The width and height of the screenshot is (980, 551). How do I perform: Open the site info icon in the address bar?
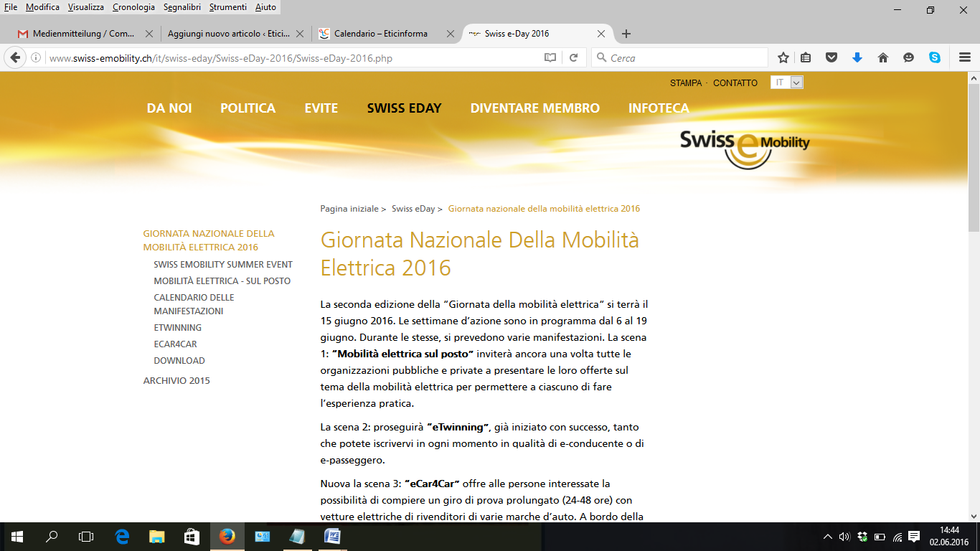pyautogui.click(x=36, y=58)
